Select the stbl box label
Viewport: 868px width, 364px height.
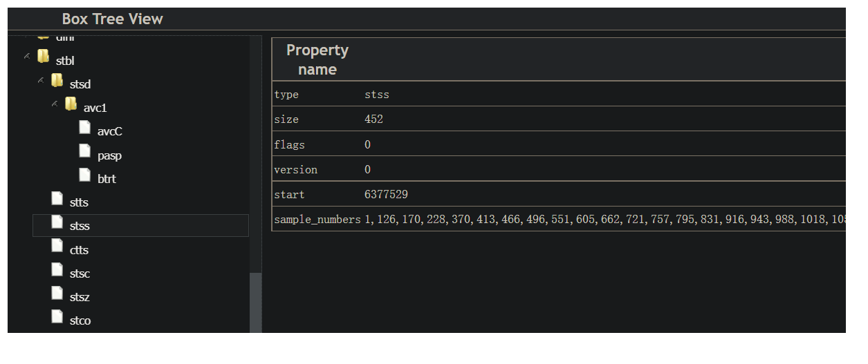[65, 61]
